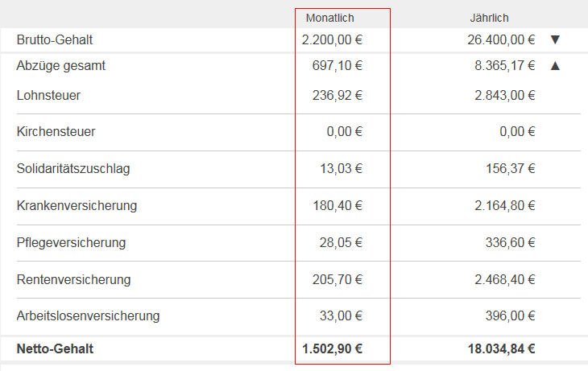The height and width of the screenshot is (371, 588).
Task: Select yearly gross value 26.400,00 €
Action: [x=501, y=39]
